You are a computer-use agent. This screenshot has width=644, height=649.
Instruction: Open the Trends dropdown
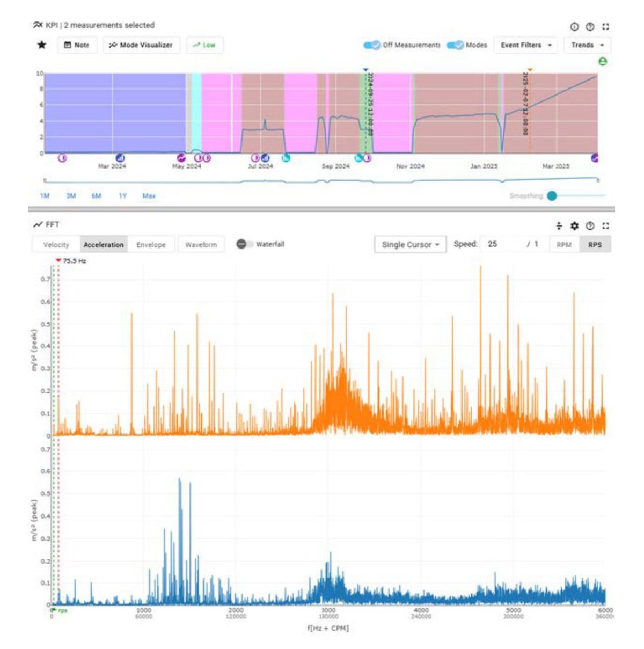tap(588, 45)
